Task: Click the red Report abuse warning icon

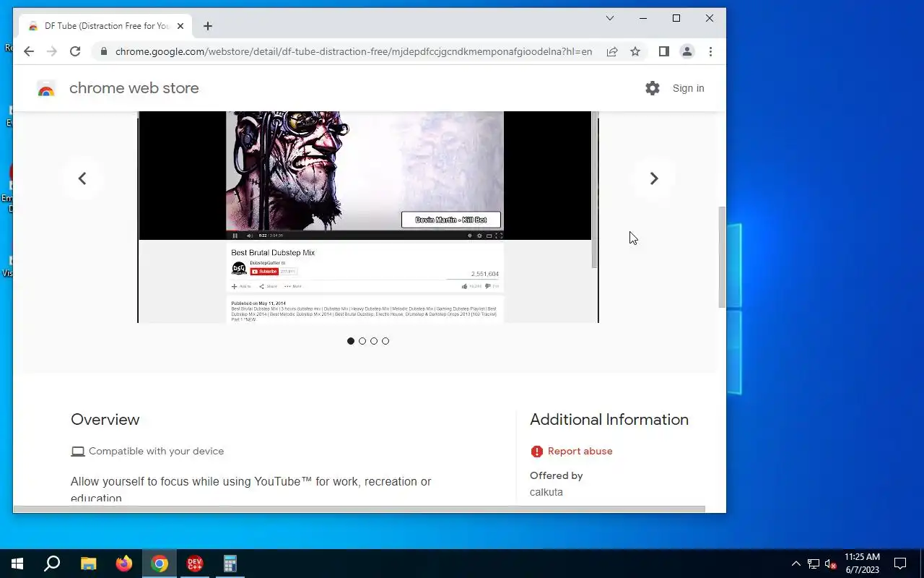Action: [x=536, y=452]
